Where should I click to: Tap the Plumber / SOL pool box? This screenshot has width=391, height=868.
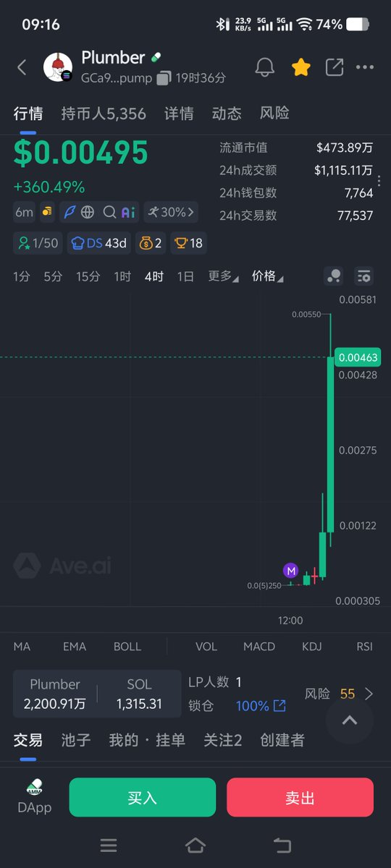click(x=97, y=694)
